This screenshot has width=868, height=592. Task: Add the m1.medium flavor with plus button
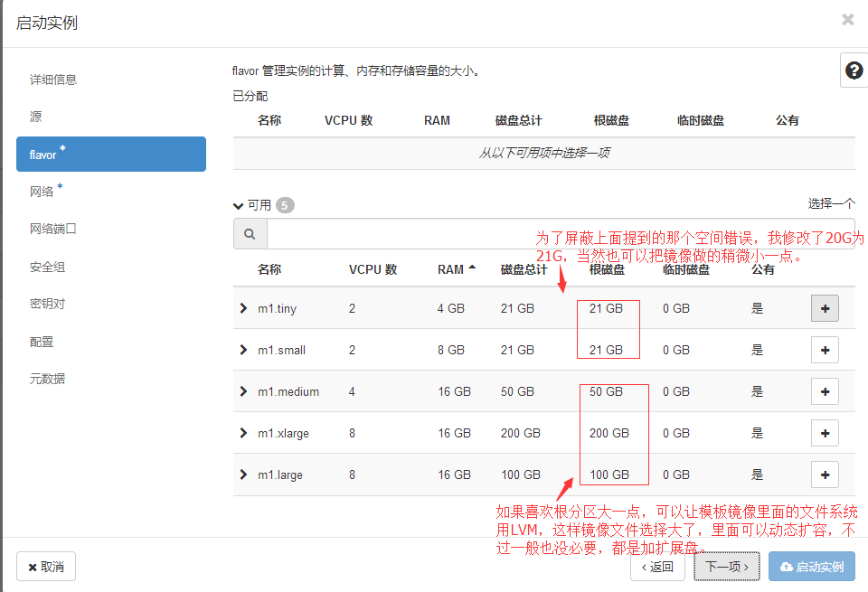[825, 391]
